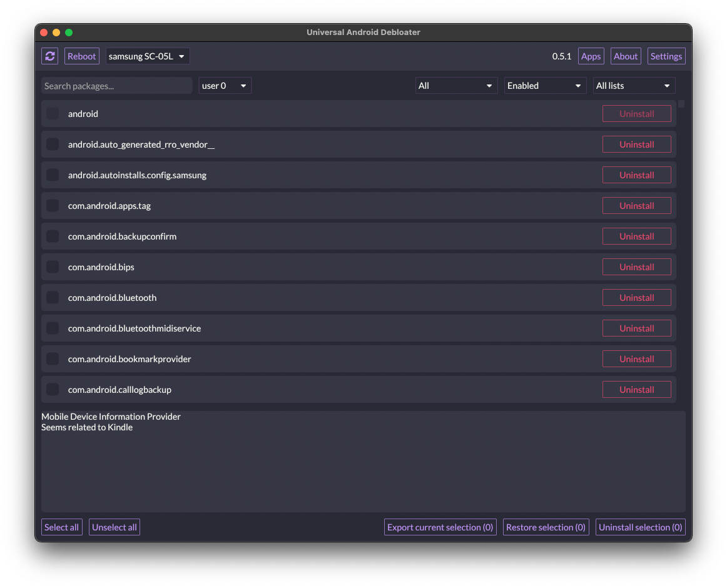
Task: Uninstall the android package
Action: [x=636, y=114]
